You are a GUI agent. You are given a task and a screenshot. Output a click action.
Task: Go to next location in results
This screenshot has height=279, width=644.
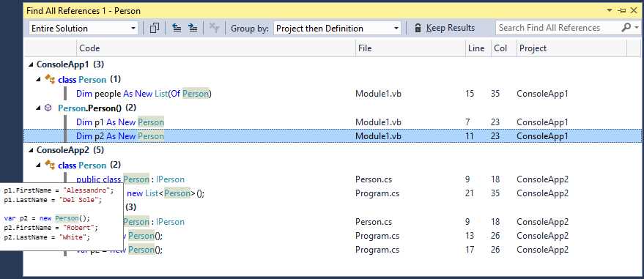tap(193, 28)
